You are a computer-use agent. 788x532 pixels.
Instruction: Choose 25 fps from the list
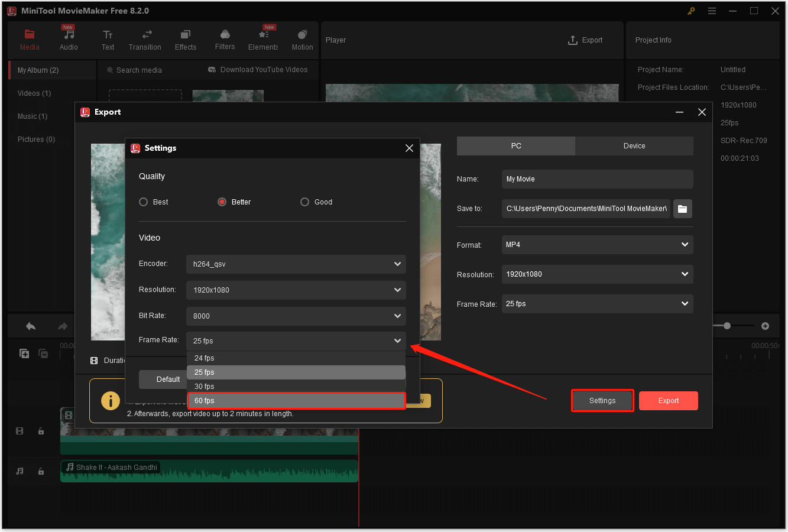(296, 372)
